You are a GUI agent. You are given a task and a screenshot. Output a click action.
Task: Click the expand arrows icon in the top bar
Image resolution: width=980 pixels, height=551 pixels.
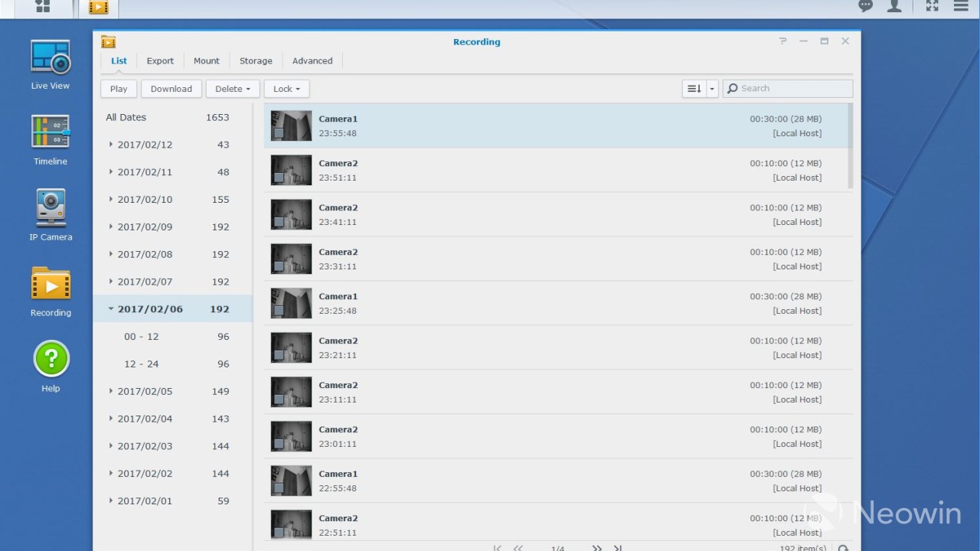[932, 6]
